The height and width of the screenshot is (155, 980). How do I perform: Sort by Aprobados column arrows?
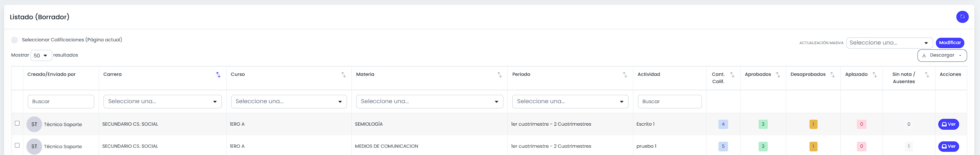click(x=778, y=75)
